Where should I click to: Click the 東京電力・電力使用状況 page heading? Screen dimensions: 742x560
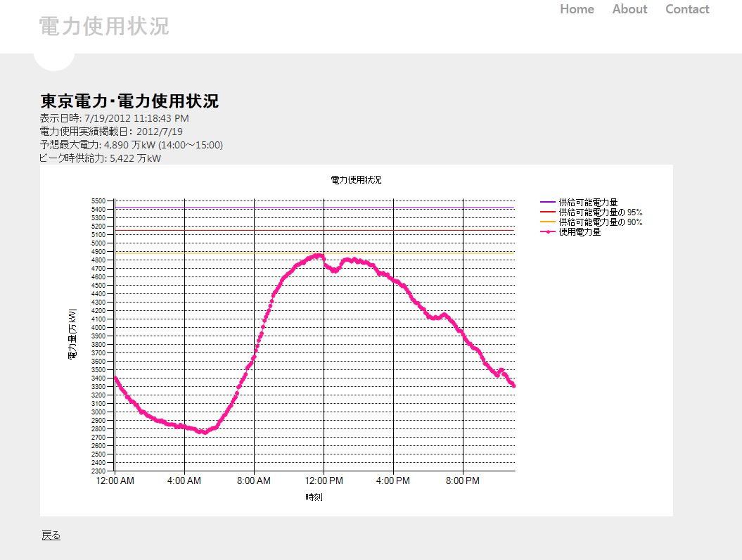tap(129, 101)
